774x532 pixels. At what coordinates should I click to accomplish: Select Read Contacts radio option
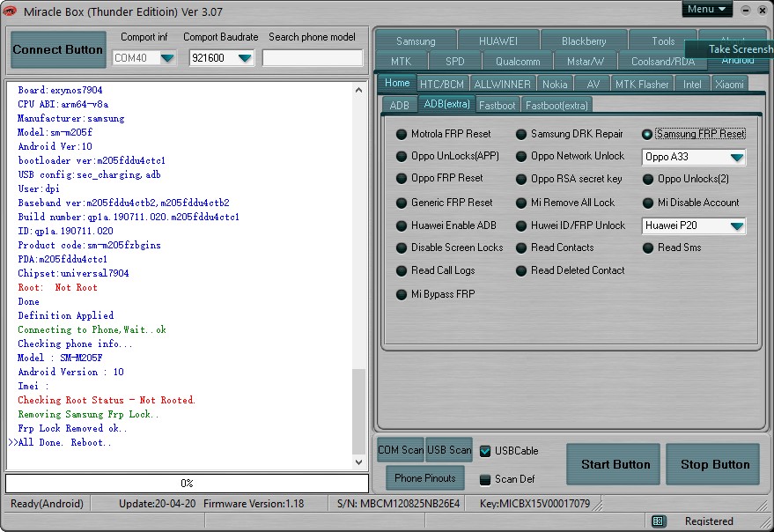click(x=520, y=248)
